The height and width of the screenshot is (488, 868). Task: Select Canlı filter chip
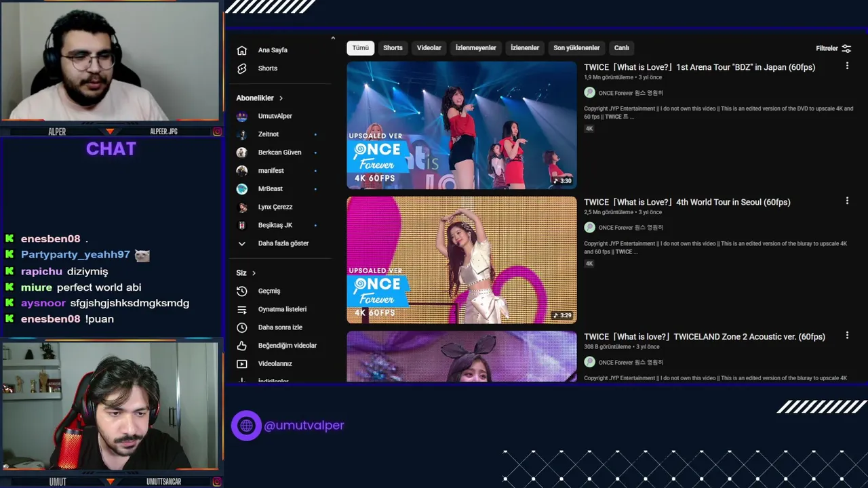click(x=622, y=48)
